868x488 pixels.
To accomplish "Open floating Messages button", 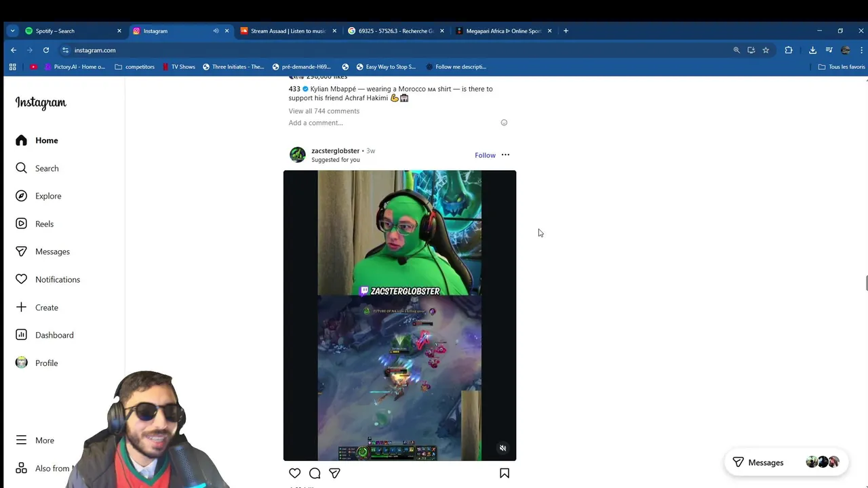I will (x=786, y=462).
